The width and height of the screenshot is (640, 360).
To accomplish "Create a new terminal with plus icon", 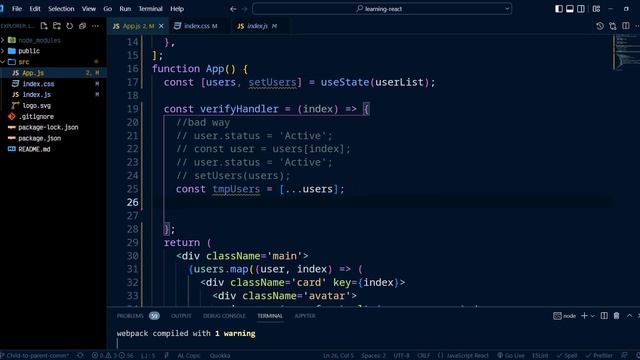I will point(584,316).
